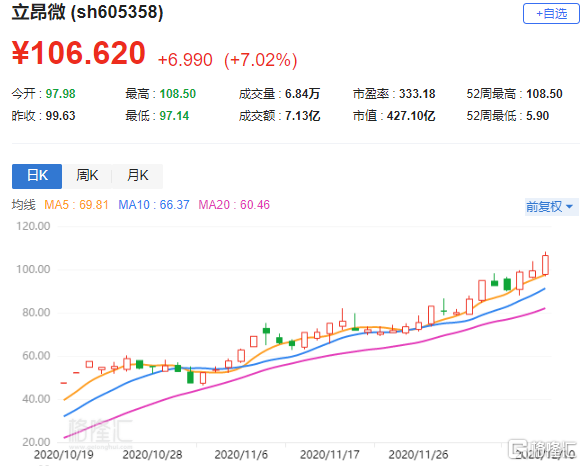Click the 成交量 value 6.84万

[302, 94]
